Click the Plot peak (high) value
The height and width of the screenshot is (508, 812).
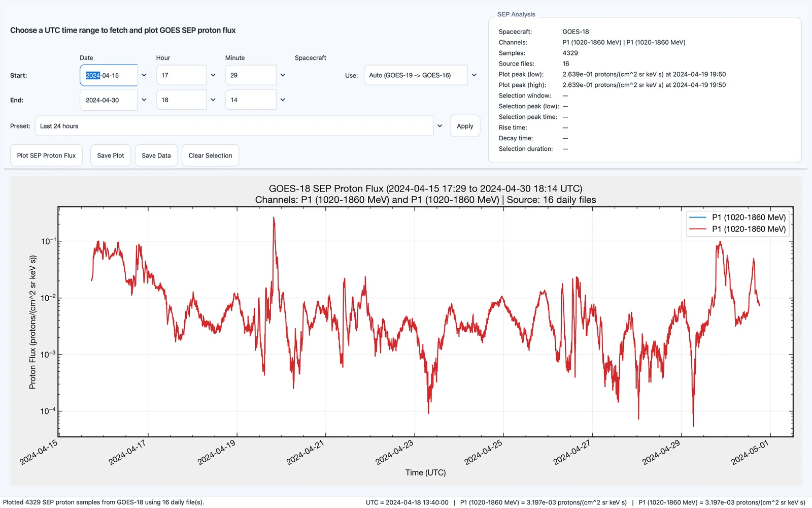point(644,85)
